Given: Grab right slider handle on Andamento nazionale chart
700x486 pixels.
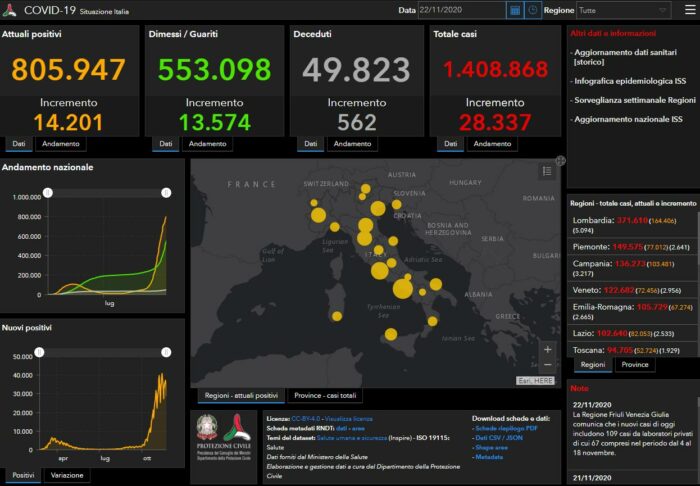Looking at the screenshot, I should point(166,192).
